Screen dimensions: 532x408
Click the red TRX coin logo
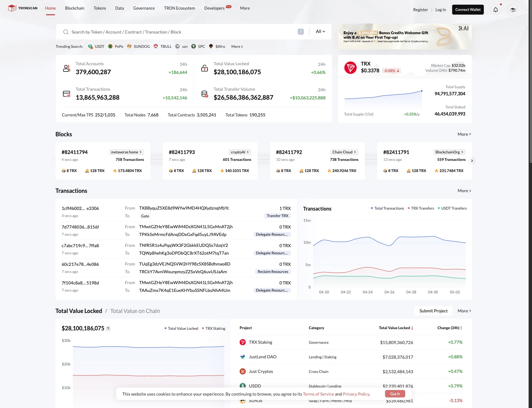pyautogui.click(x=351, y=68)
